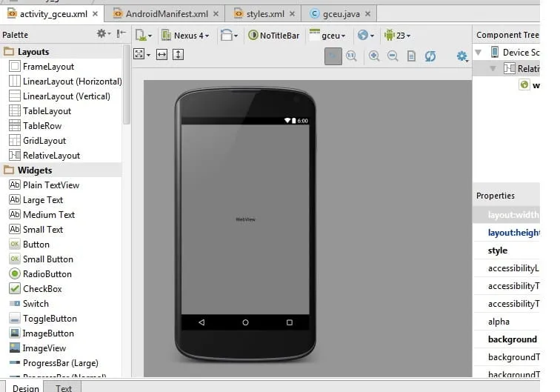Select the CheckBox widget in palette

(x=42, y=289)
